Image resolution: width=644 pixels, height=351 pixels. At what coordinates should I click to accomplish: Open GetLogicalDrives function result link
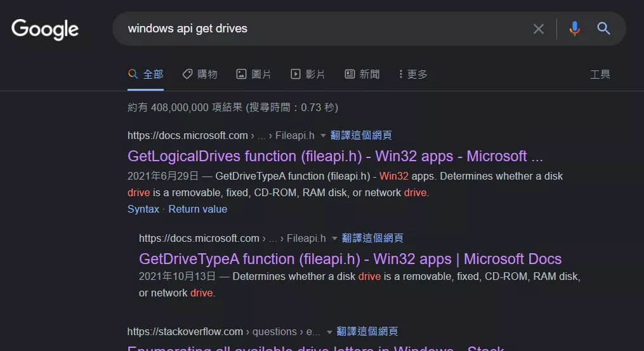(x=335, y=156)
